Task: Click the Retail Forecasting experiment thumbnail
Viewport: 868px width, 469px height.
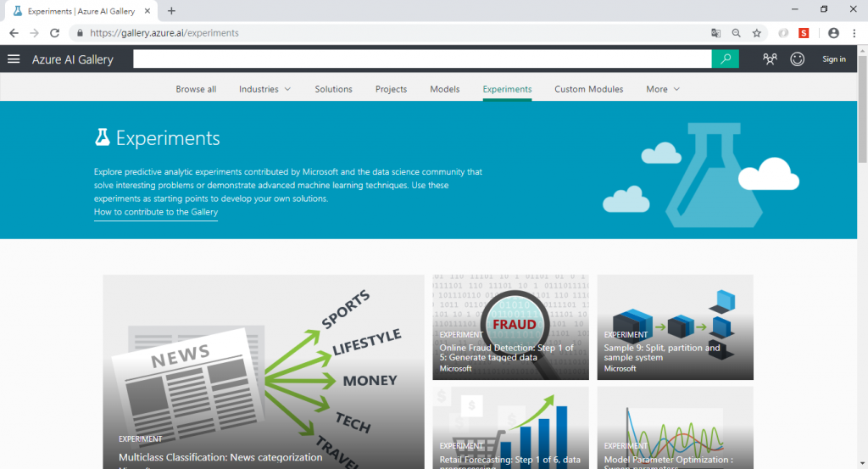Action: pyautogui.click(x=510, y=427)
